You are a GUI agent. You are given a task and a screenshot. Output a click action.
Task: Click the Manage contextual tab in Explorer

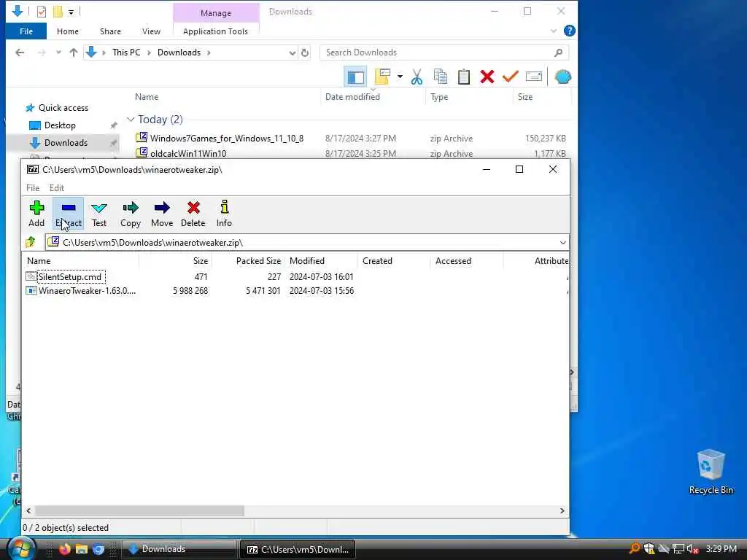(216, 13)
